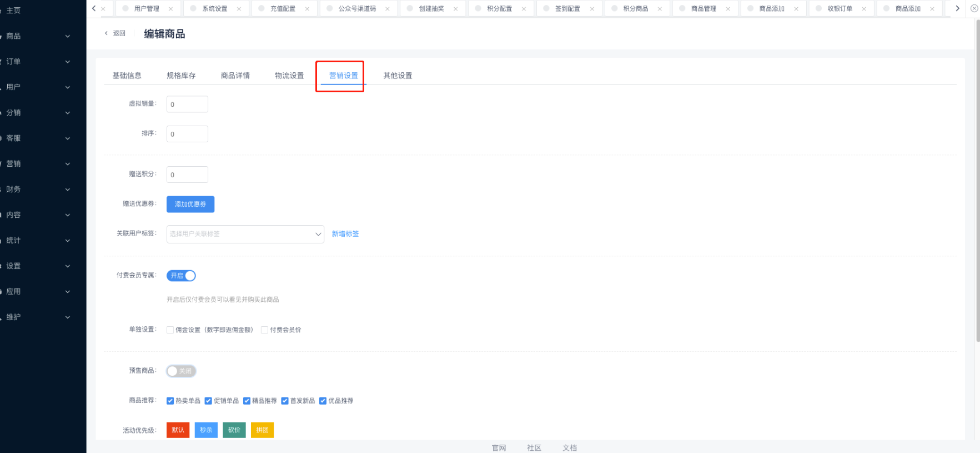980x453 pixels.
Task: Click the 添加优惠券 button
Action: (190, 205)
